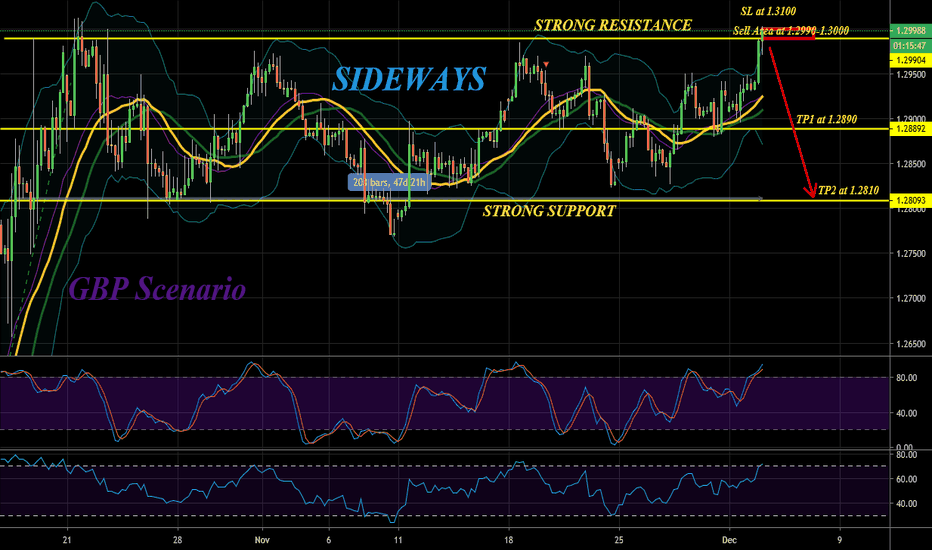Click the yellow 1.28892 price axis label
This screenshot has height=550, width=932.
[910, 129]
